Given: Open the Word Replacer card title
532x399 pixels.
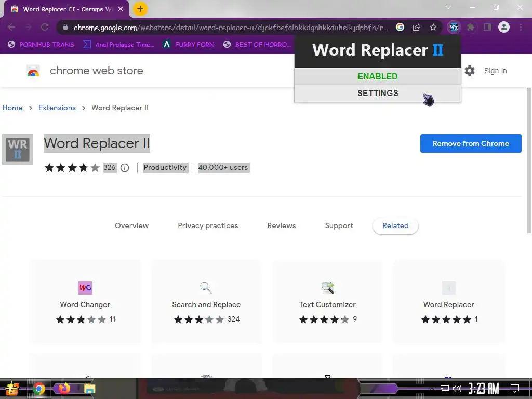Looking at the screenshot, I should (x=448, y=304).
